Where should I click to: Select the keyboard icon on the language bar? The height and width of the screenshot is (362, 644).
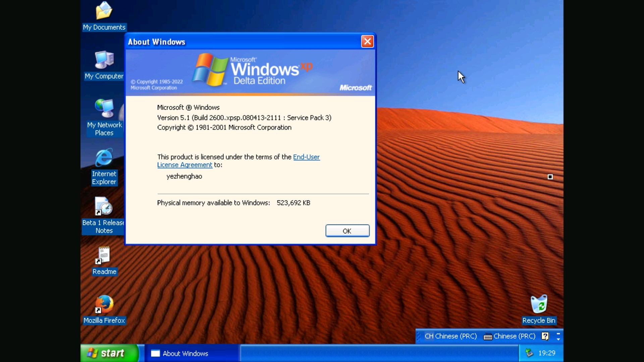(488, 336)
